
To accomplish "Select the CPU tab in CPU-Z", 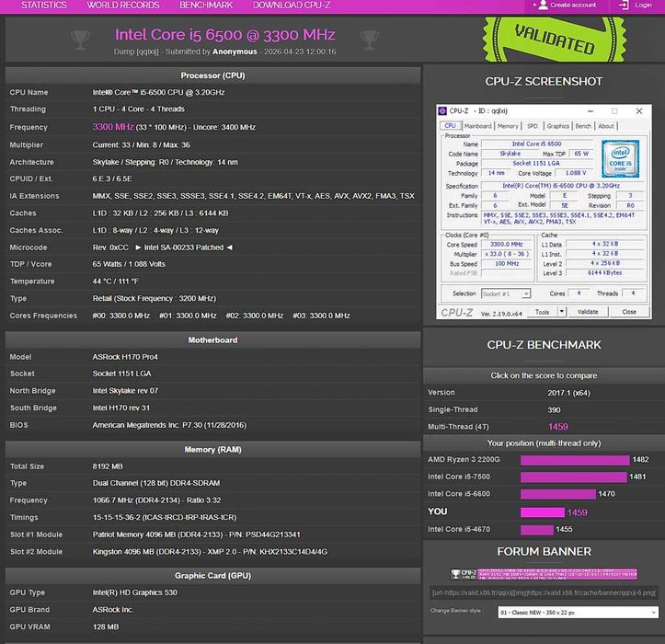I will pyautogui.click(x=450, y=125).
